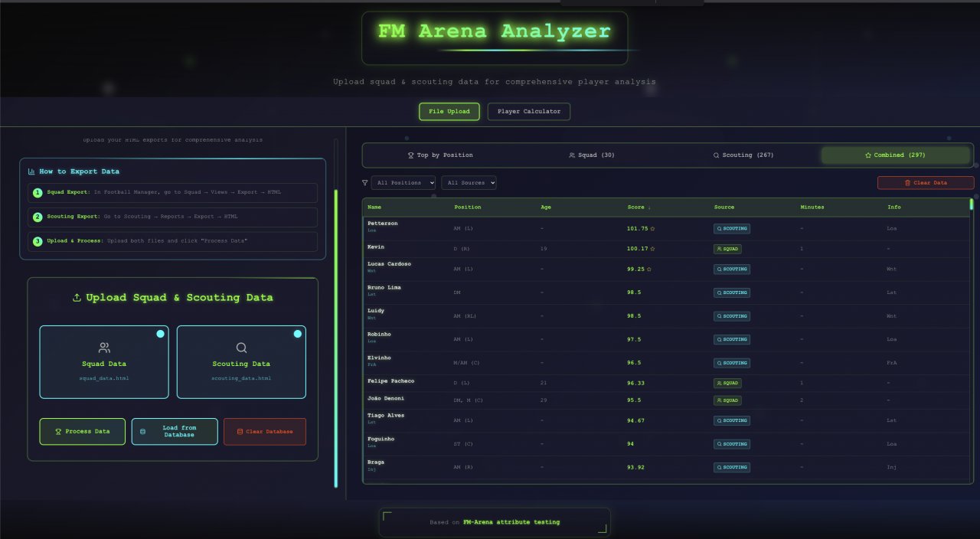Click the score value 98.5 in Luidy row

(x=634, y=316)
